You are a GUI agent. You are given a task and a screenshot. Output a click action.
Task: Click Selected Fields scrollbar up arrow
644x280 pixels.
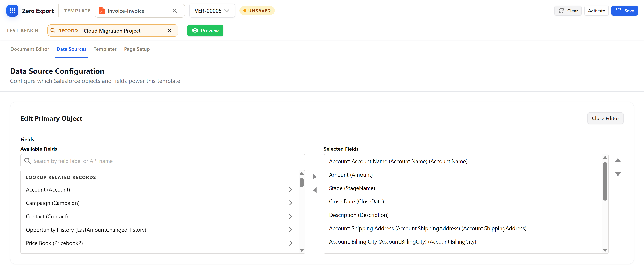point(605,158)
